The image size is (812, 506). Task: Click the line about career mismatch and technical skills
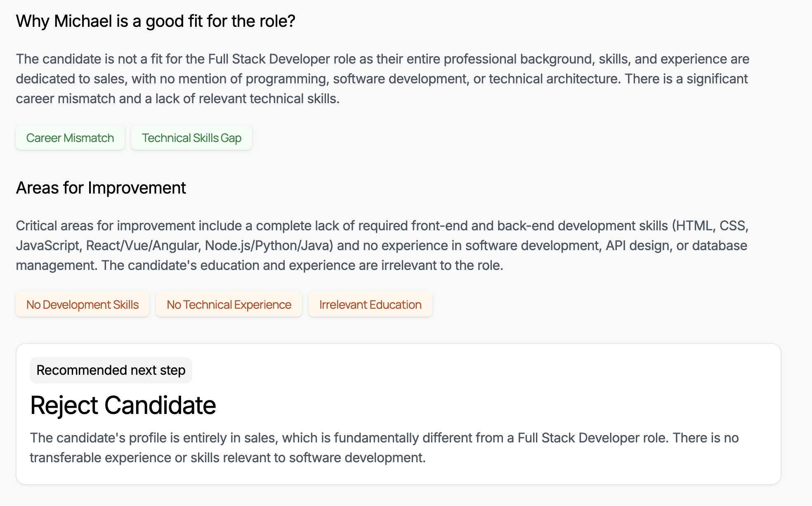pyautogui.click(x=177, y=99)
